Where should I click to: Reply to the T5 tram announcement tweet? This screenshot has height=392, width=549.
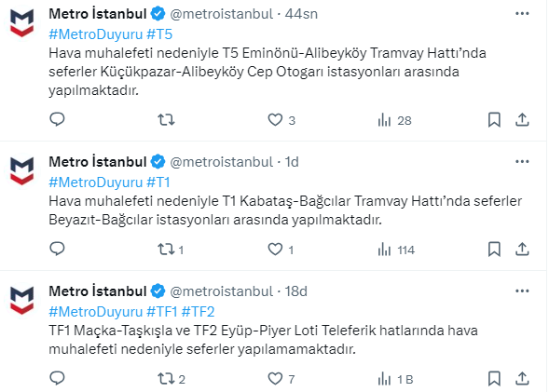click(x=57, y=119)
